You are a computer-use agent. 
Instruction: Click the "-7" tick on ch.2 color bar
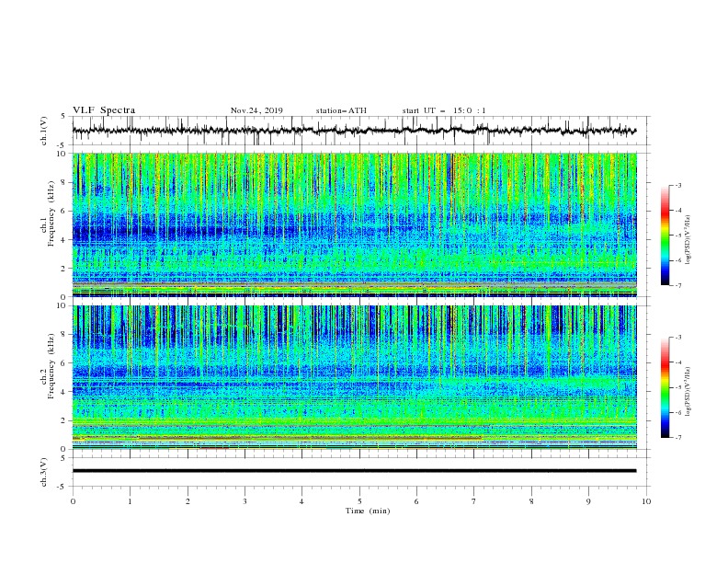tap(677, 437)
